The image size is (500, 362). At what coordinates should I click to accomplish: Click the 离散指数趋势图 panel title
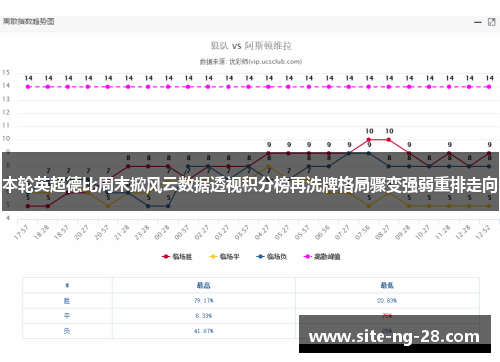tap(29, 22)
